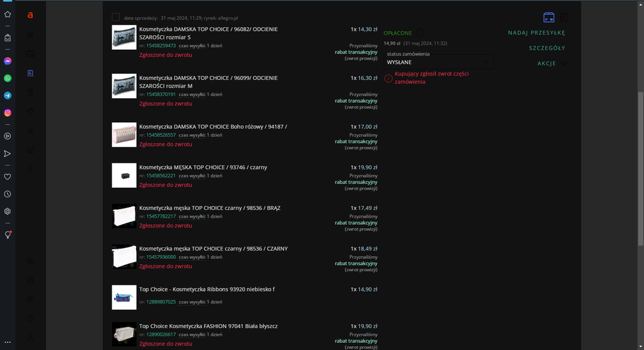Click the blue parcel box icon
Screen dimensions: 644x350
548,17
